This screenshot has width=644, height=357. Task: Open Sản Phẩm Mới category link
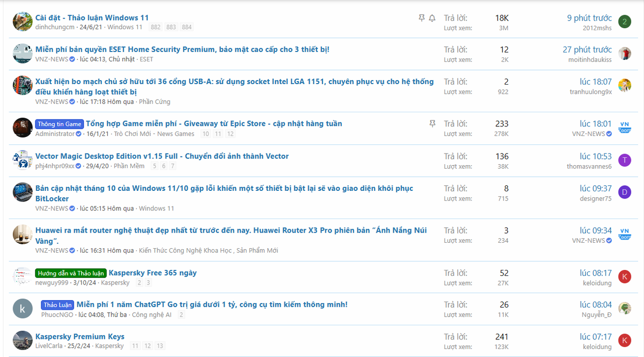coord(257,251)
